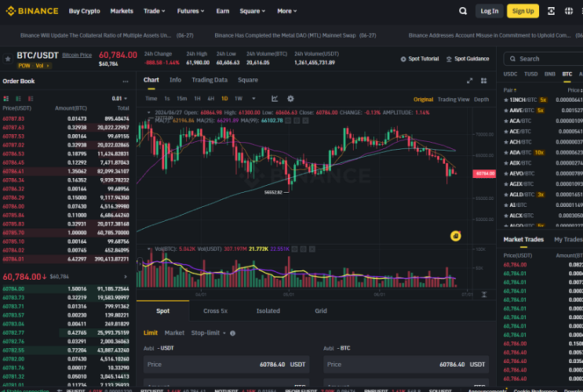This screenshot has height=392, width=583.
Task: Click the pair Search box
Action: click(544, 59)
